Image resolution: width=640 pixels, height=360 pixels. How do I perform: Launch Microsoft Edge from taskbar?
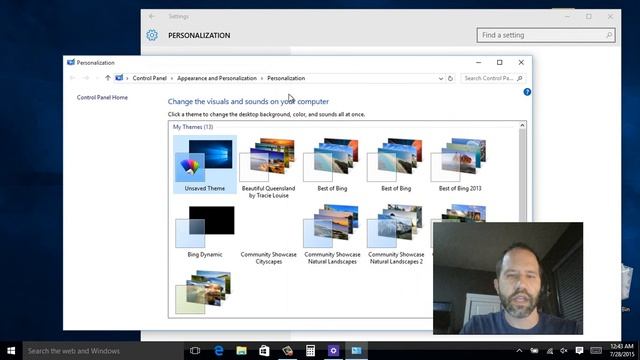[219, 351]
